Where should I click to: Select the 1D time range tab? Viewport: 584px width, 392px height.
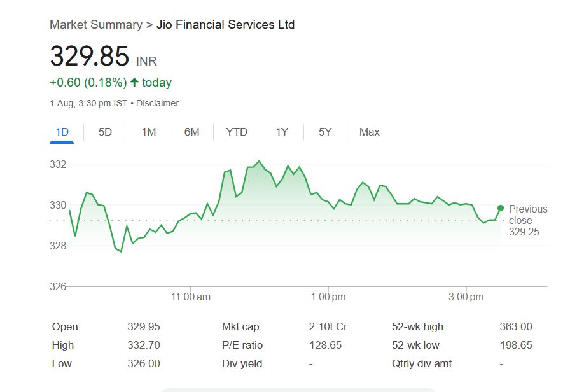tap(62, 132)
